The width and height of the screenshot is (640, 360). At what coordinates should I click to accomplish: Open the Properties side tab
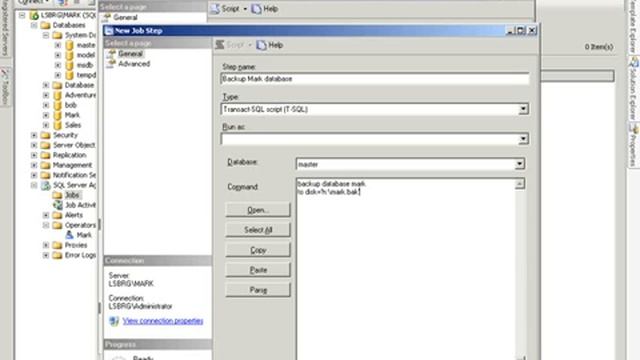633,145
